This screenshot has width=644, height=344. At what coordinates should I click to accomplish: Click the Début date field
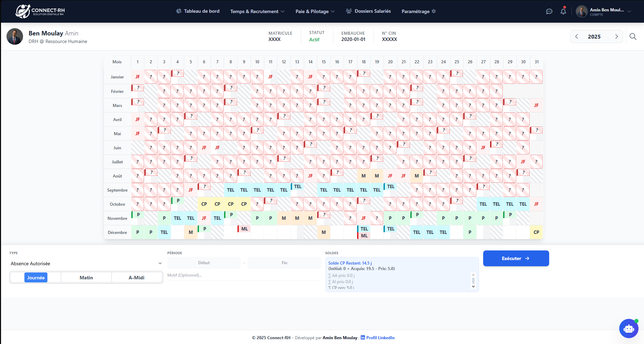(204, 262)
